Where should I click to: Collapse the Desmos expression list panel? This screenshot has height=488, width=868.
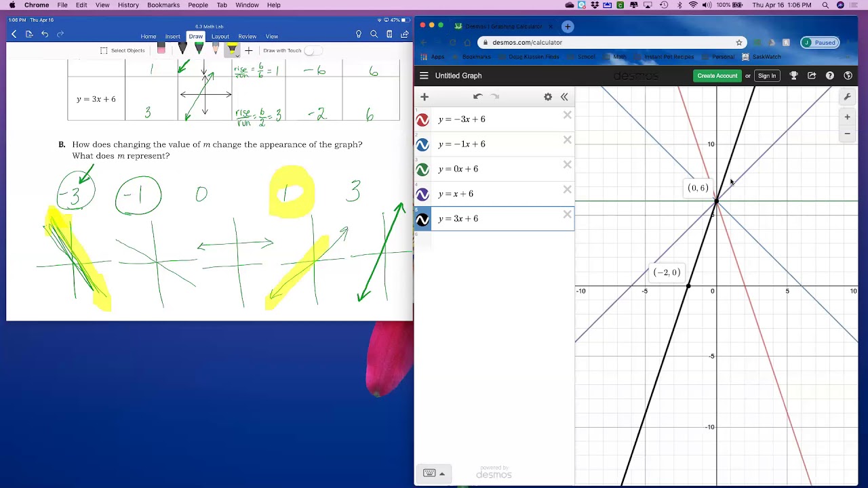click(564, 97)
